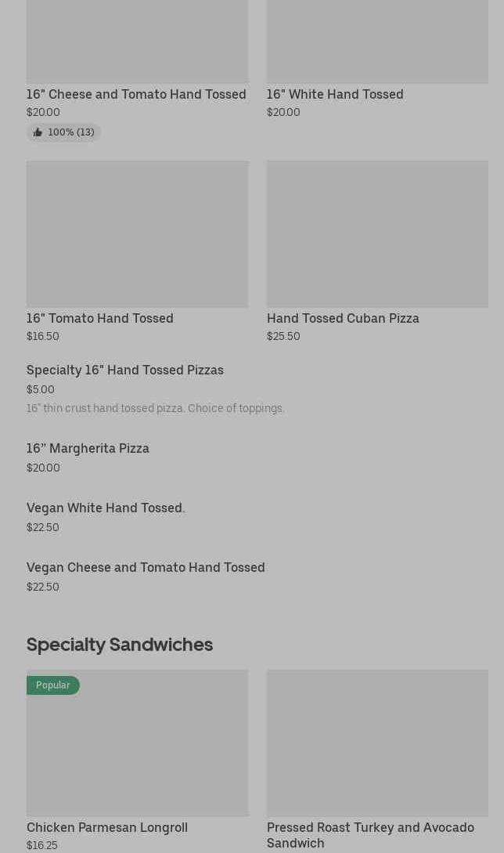Click the $25.50 Cuban Pizza price
504x853 pixels.
(x=283, y=336)
